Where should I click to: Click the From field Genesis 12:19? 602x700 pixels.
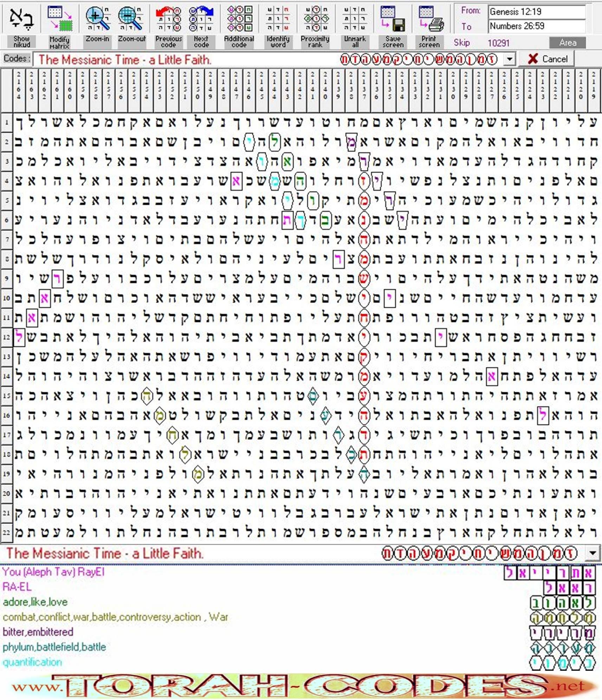pyautogui.click(x=537, y=12)
